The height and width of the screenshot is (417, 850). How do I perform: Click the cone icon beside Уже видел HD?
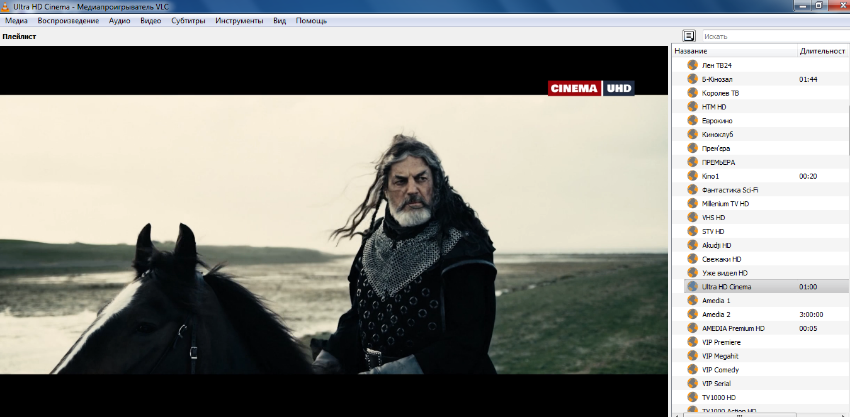(692, 273)
